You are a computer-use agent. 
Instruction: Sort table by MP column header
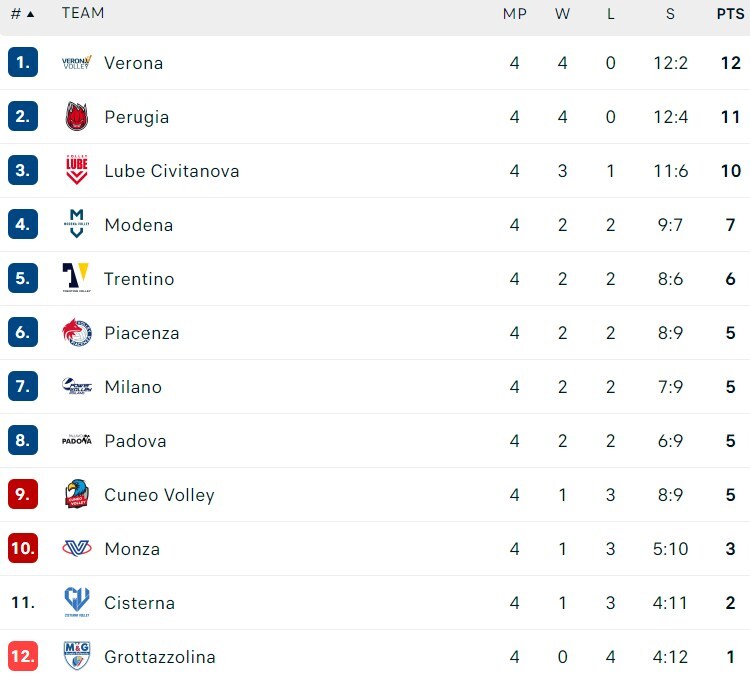515,14
